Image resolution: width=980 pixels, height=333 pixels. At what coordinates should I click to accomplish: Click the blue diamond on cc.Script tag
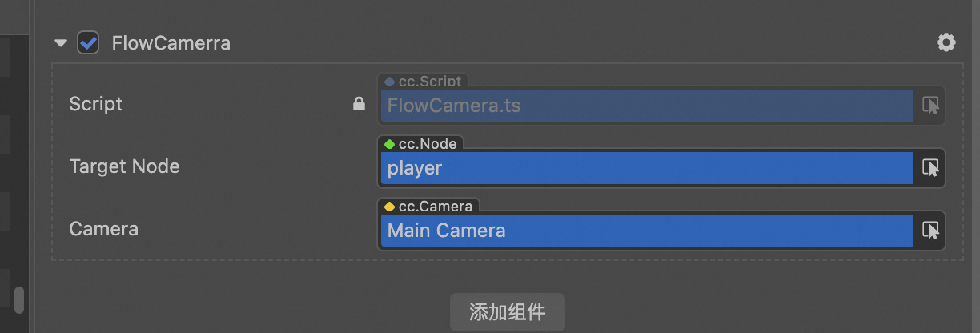click(x=389, y=82)
